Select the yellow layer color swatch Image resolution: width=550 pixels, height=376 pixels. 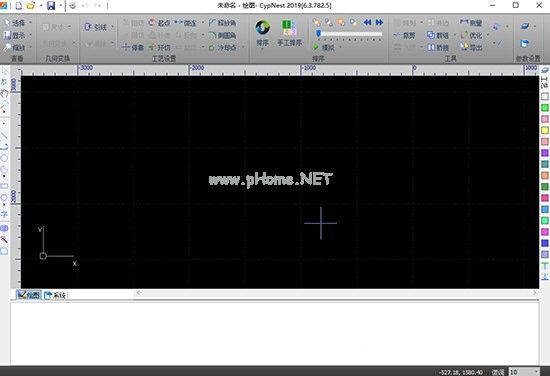click(544, 130)
